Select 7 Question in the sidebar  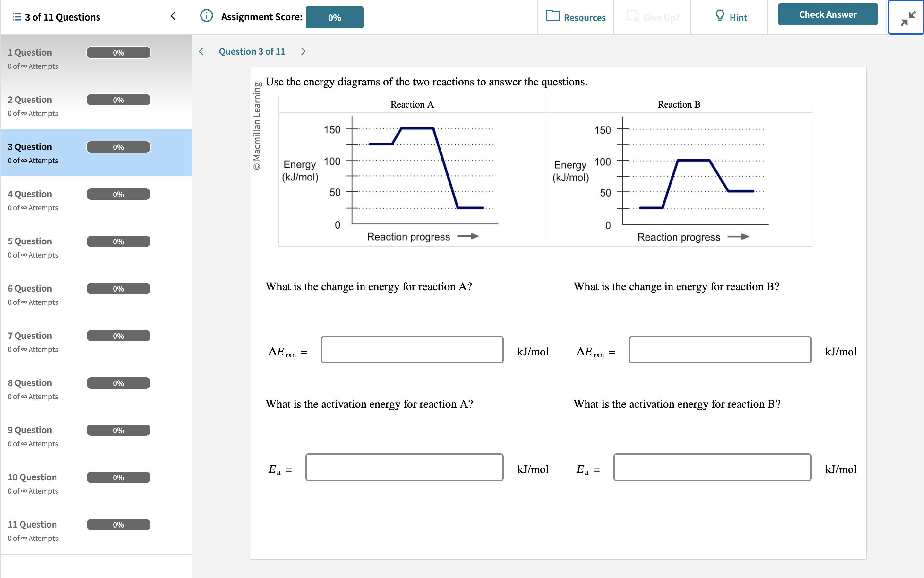[x=96, y=342]
